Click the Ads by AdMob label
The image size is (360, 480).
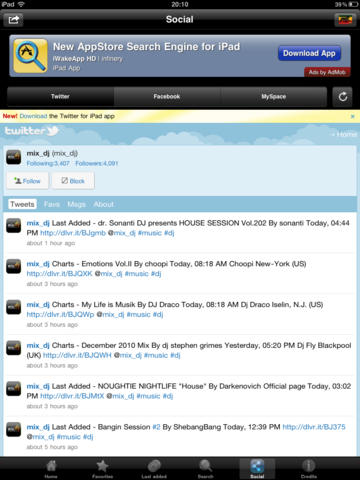pyautogui.click(x=327, y=72)
